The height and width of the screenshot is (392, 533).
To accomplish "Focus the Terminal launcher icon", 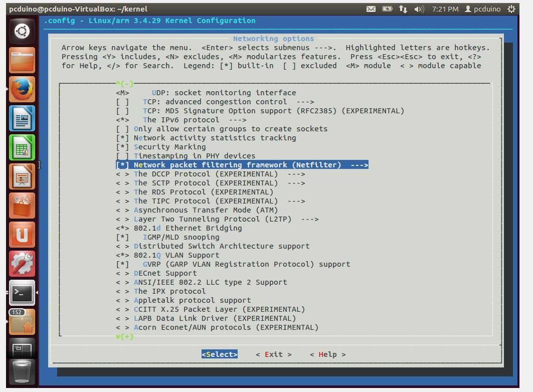I will 22,293.
